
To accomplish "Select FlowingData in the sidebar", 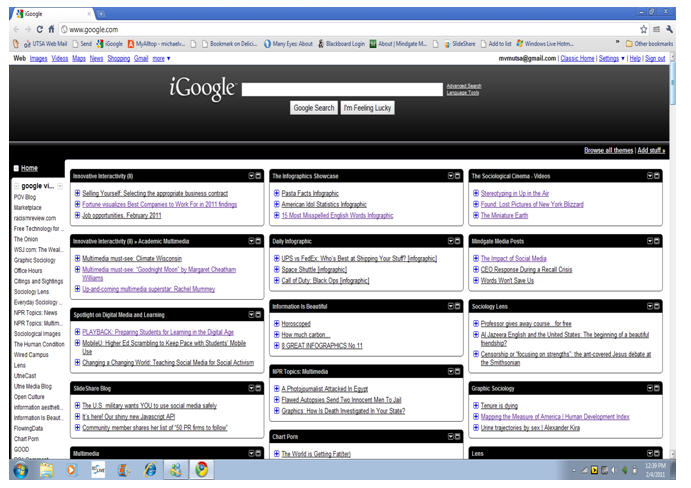I will 28,428.
